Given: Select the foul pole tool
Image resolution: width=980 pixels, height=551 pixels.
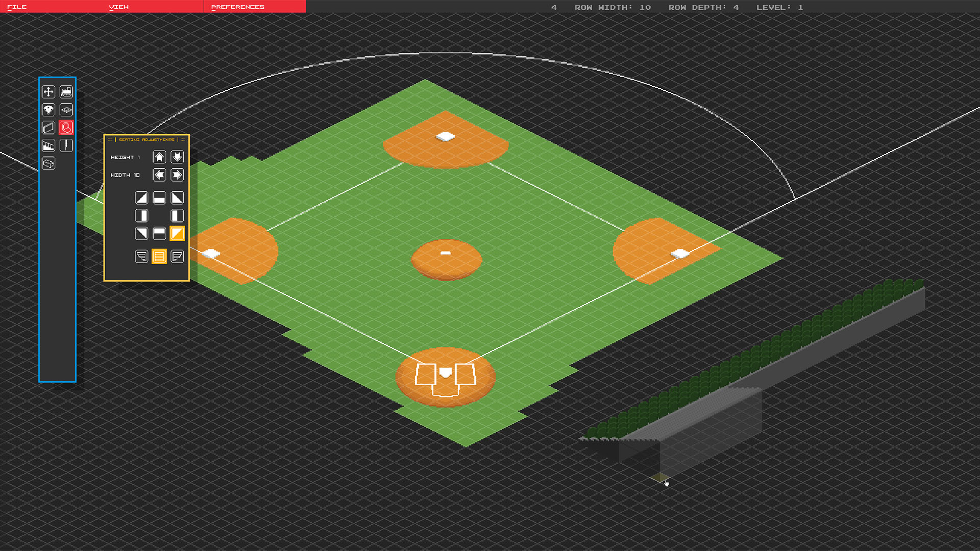Looking at the screenshot, I should (x=66, y=145).
